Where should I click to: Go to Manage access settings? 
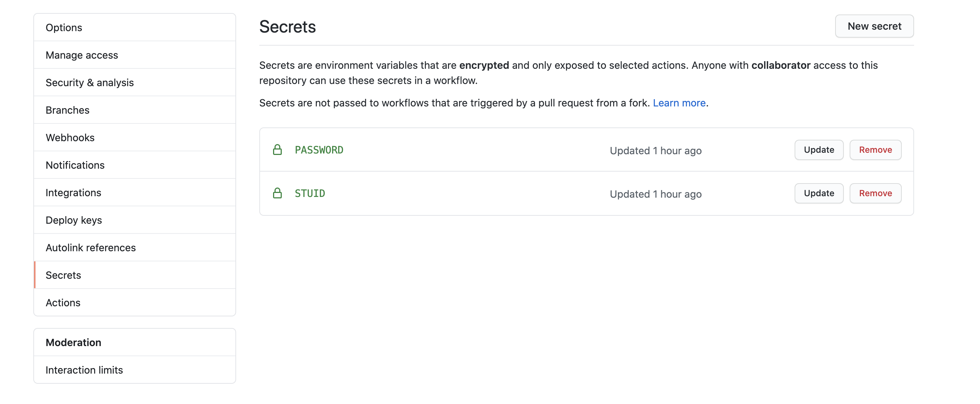point(82,55)
